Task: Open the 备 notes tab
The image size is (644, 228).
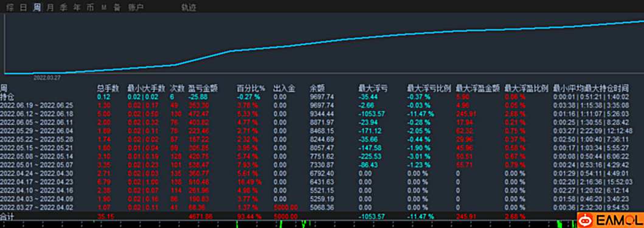Action: (117, 7)
